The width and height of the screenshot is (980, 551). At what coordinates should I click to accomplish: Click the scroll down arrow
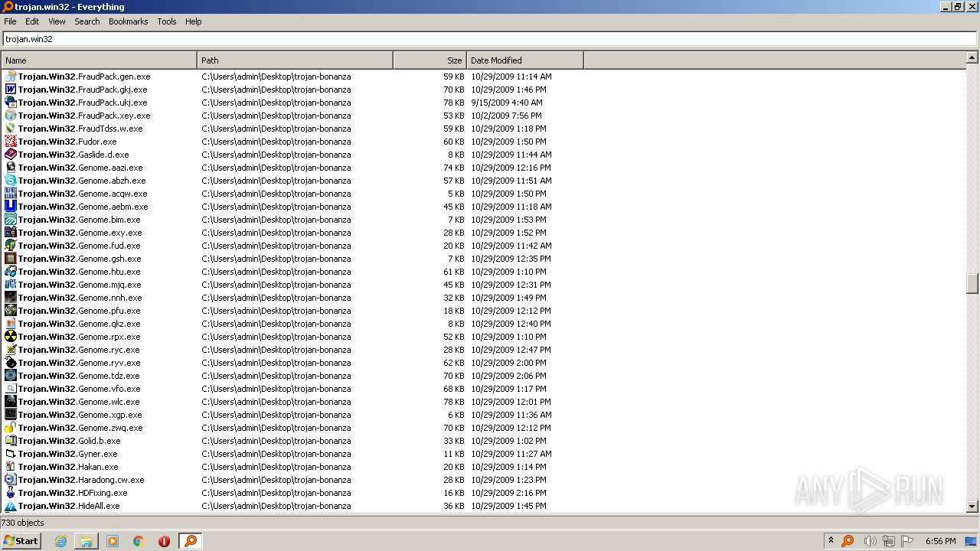[x=972, y=507]
